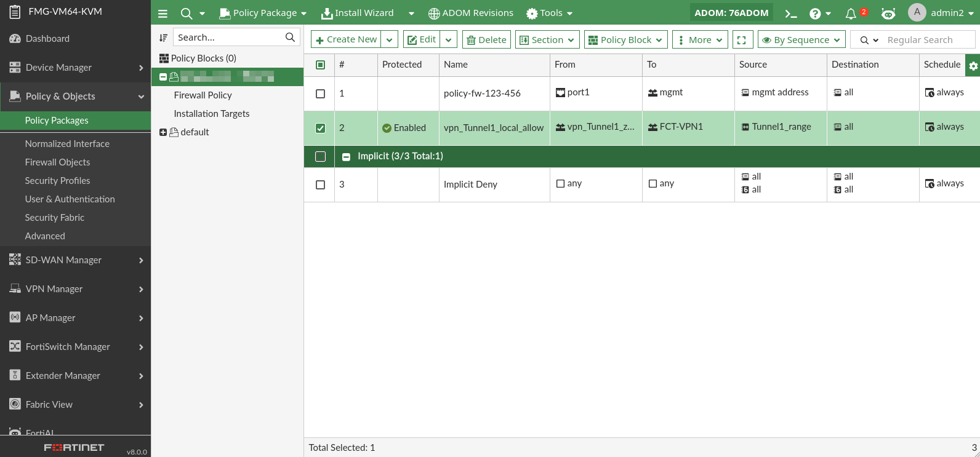This screenshot has height=457, width=980.
Task: Click the admin2 user avatar
Action: pos(917,12)
